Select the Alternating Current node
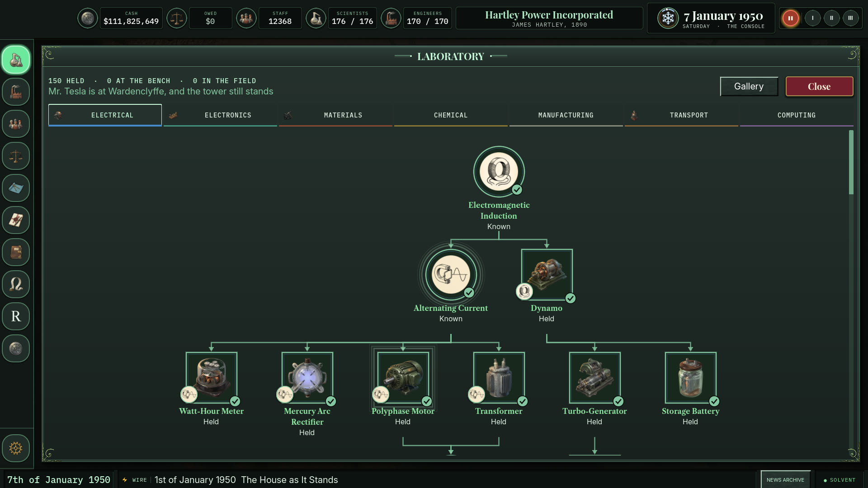 451,275
